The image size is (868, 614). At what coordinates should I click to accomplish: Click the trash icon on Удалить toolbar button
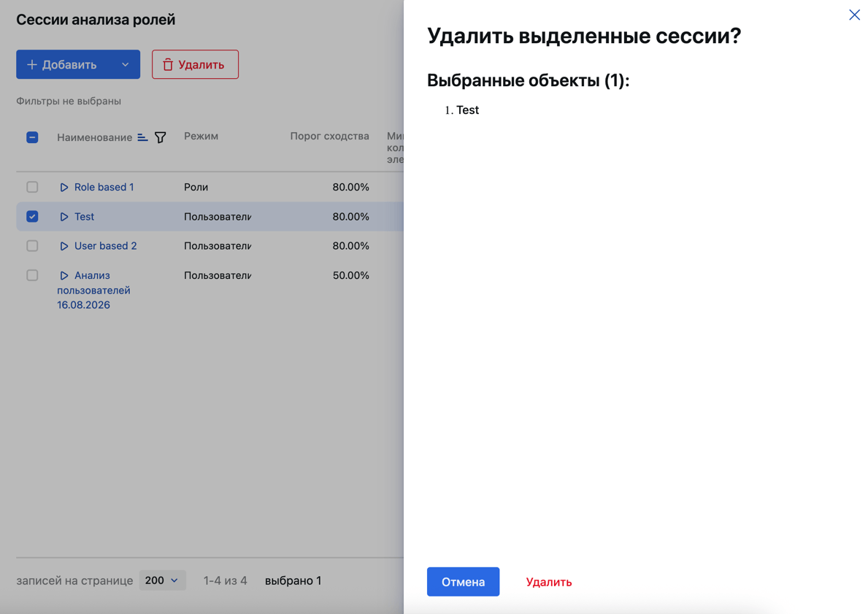tap(168, 65)
